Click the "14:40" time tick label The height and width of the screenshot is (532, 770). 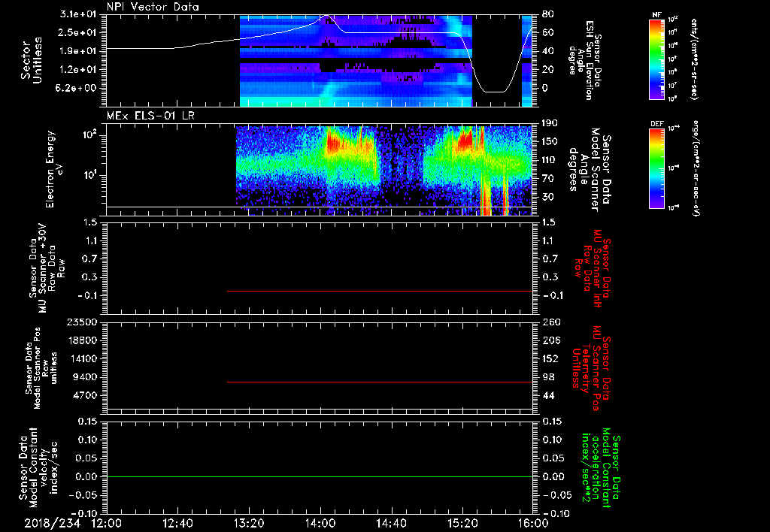coord(391,523)
